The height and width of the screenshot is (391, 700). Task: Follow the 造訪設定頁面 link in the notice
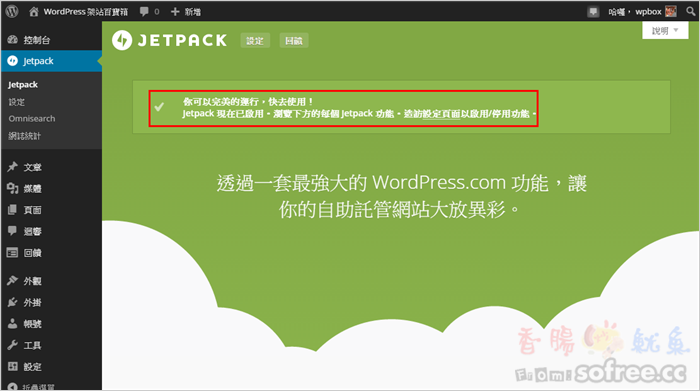[432, 114]
